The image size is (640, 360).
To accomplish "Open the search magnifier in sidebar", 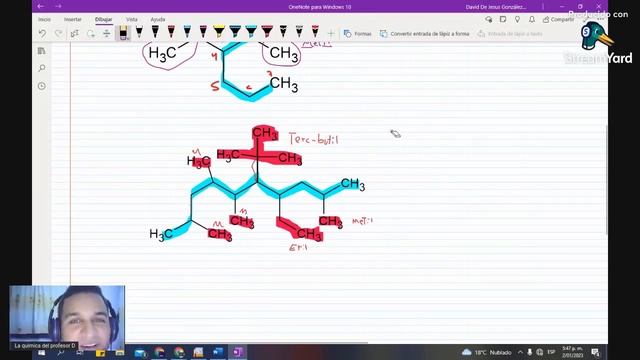I will click(x=42, y=68).
